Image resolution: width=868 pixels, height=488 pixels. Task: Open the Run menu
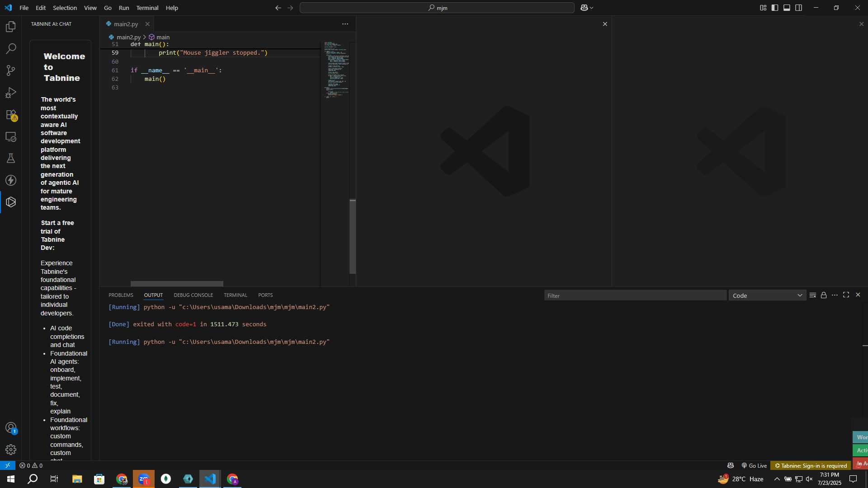[x=124, y=8]
